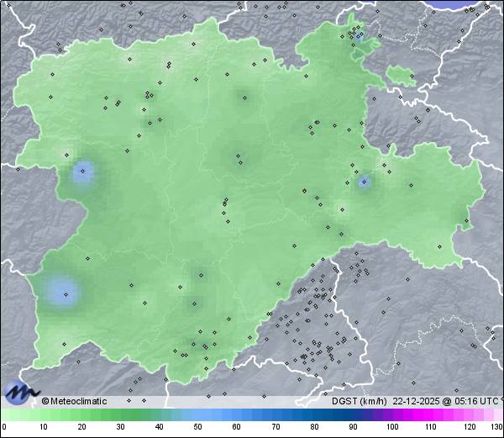Click the dark blue area at top-right corner
The width and height of the screenshot is (504, 438).
click(x=467, y=4)
